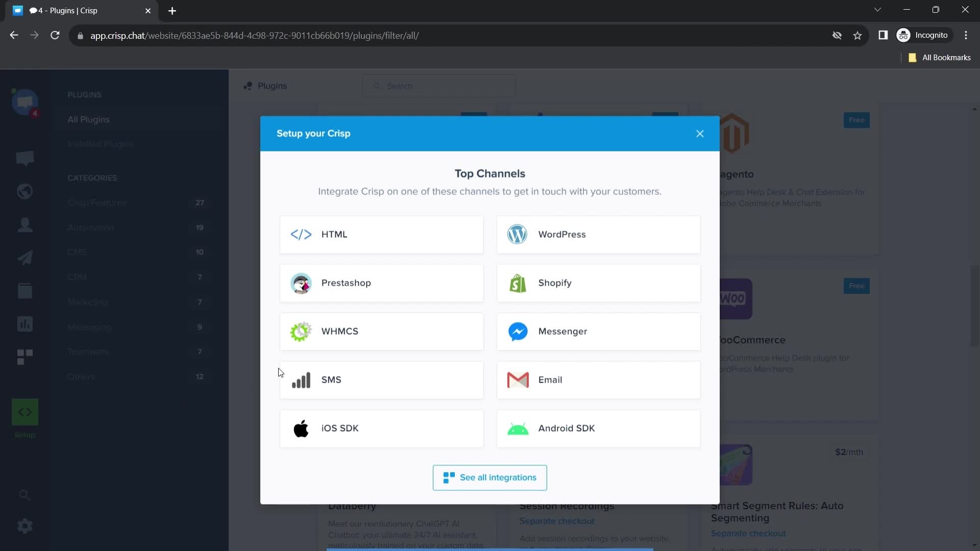
Task: Click the Search plugins input field
Action: click(440, 86)
